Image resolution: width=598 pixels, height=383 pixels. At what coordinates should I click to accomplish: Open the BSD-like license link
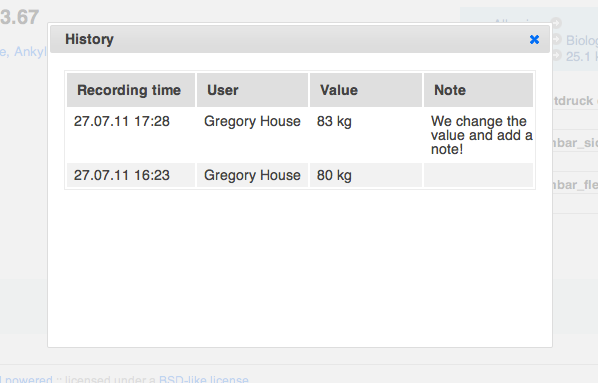[204, 379]
